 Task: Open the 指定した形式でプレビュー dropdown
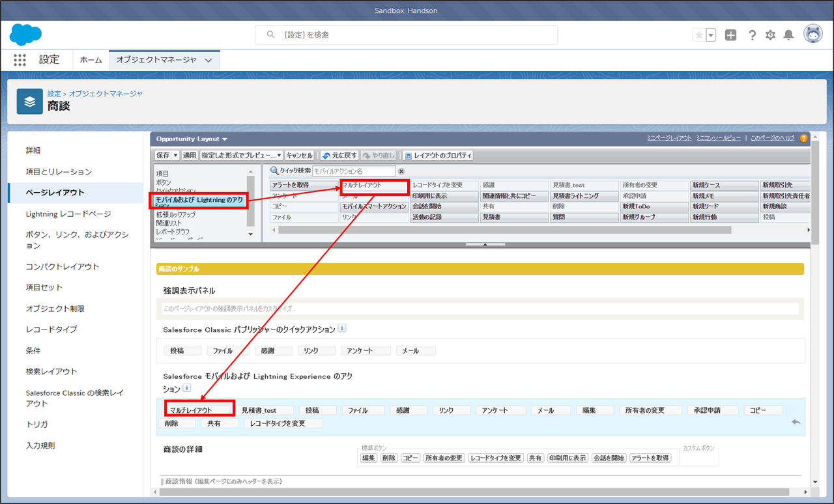[x=242, y=156]
